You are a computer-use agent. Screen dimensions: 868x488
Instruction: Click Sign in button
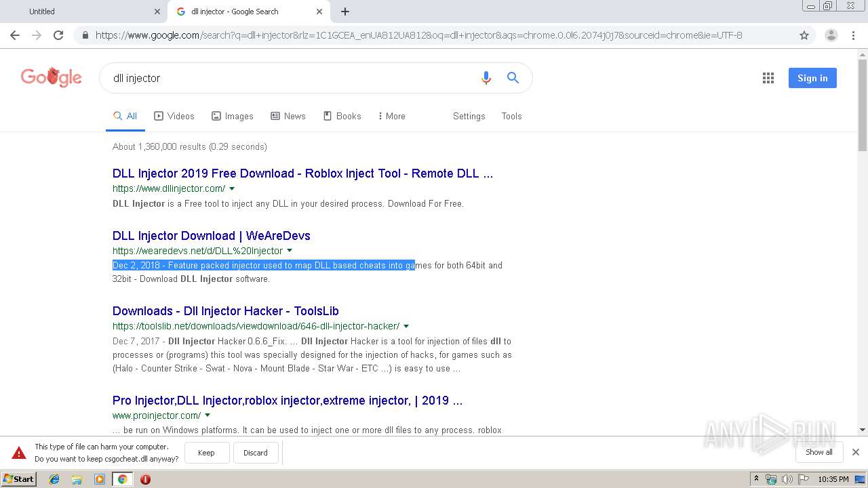(x=812, y=78)
